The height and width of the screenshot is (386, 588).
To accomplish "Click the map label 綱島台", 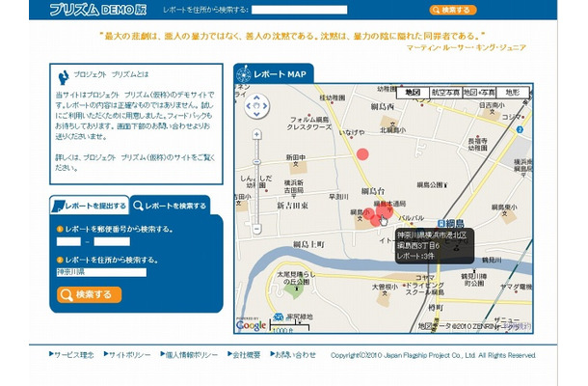I will [x=373, y=191].
